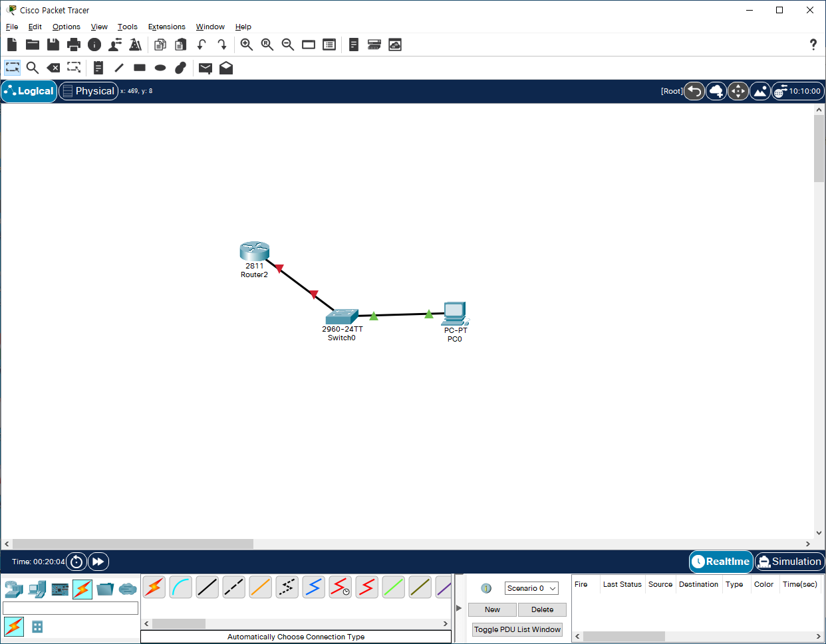Open the Tools menu
The height and width of the screenshot is (644, 826).
coord(128,27)
